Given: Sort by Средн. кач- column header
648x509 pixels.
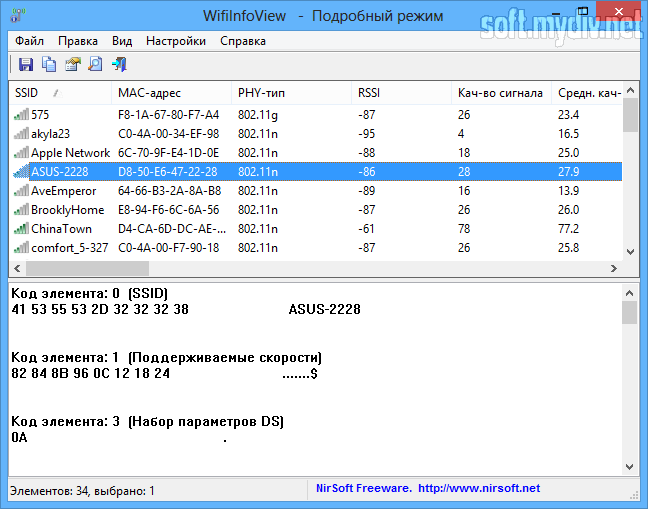Looking at the screenshot, I should click(x=587, y=93).
